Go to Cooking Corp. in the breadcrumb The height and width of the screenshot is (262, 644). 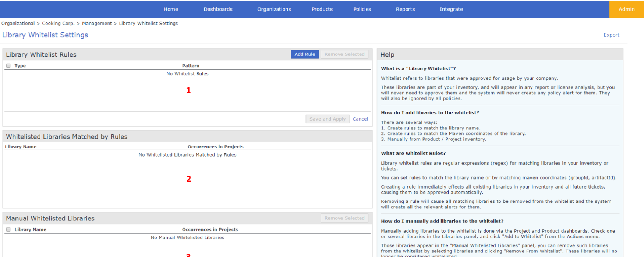(x=58, y=23)
